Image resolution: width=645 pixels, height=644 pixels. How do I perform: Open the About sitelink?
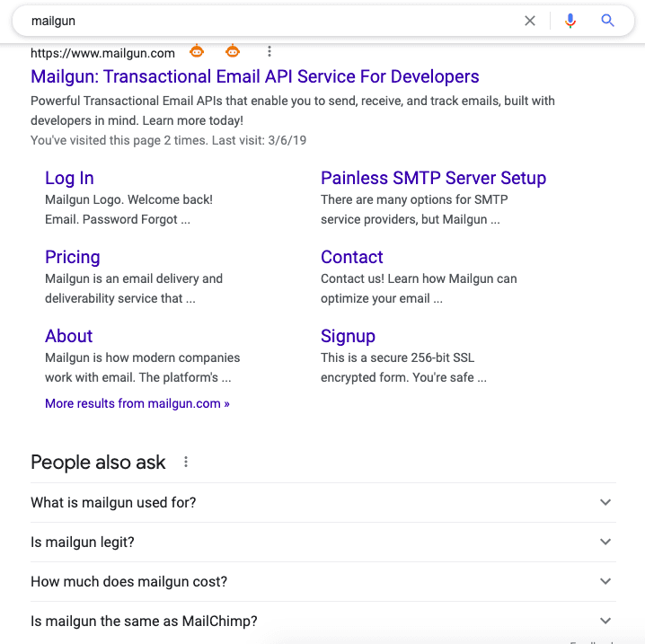click(68, 336)
